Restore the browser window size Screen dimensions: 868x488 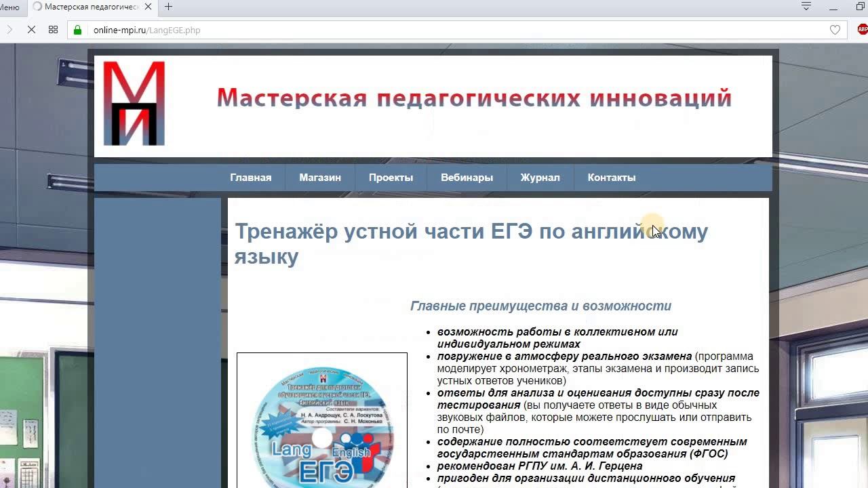pyautogui.click(x=861, y=7)
